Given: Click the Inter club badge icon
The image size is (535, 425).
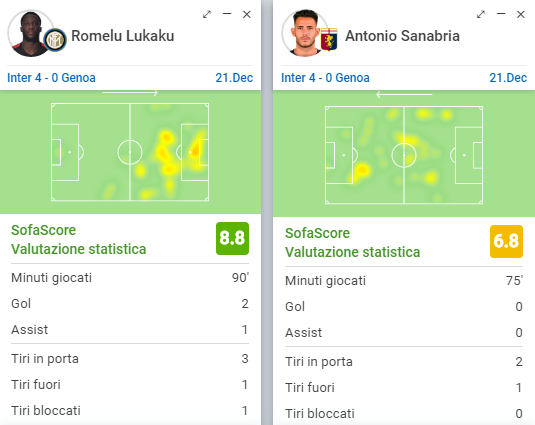Looking at the screenshot, I should point(55,40).
